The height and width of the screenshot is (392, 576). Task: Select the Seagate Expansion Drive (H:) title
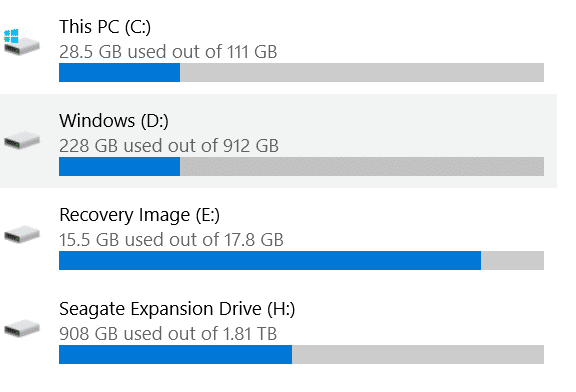[177, 309]
